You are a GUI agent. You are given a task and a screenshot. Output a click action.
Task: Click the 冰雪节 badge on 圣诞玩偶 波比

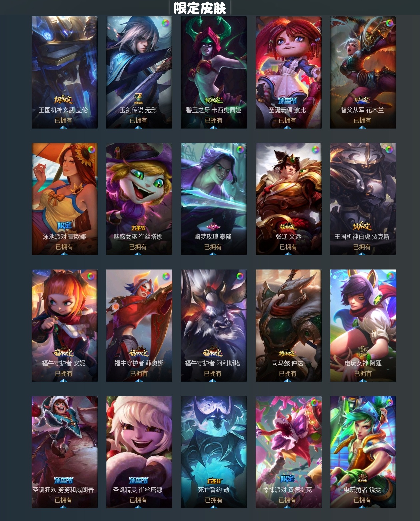point(287,100)
